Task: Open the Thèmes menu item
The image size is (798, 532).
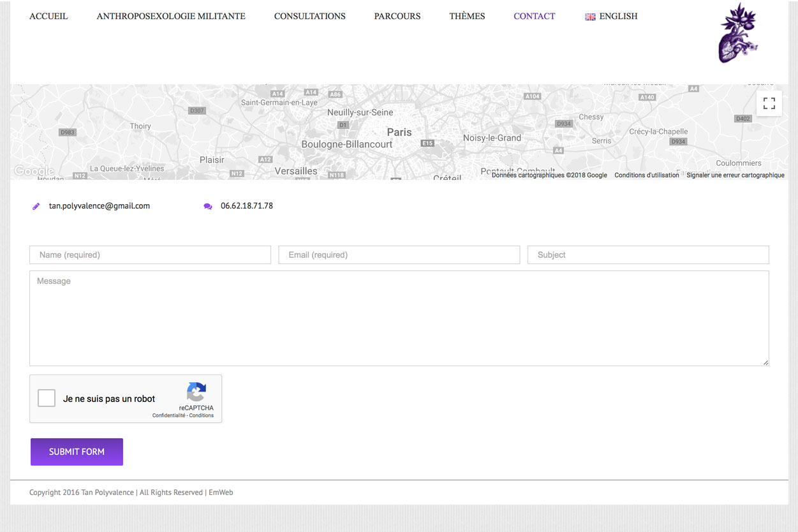Action: tap(467, 16)
